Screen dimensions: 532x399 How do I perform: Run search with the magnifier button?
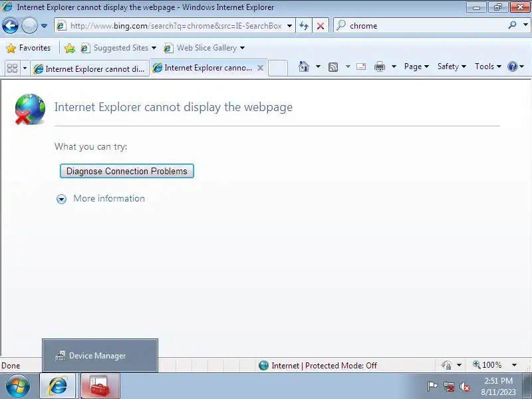point(512,25)
